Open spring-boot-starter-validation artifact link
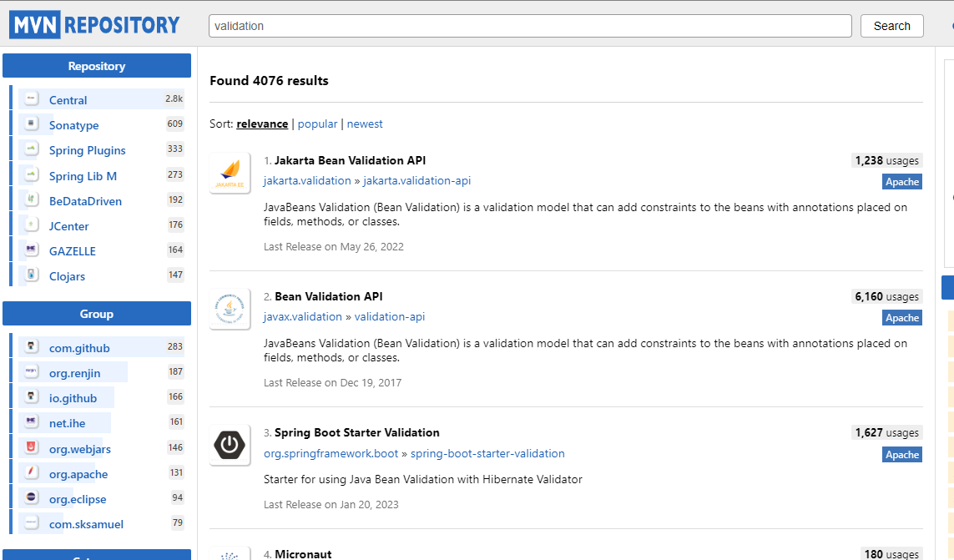 click(487, 453)
